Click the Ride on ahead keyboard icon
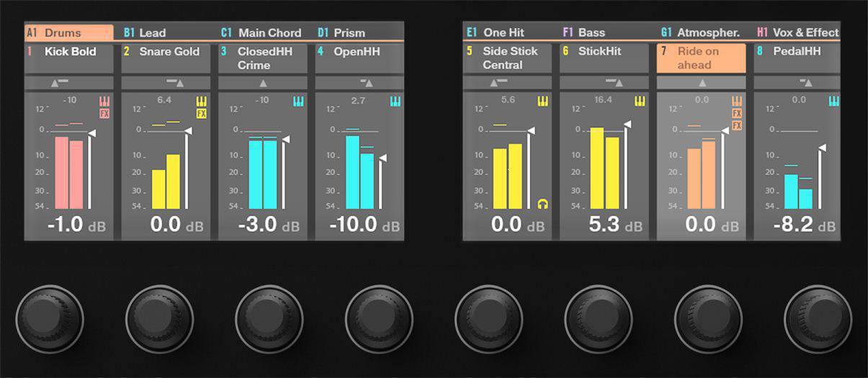This screenshot has height=378, width=868. (x=737, y=102)
